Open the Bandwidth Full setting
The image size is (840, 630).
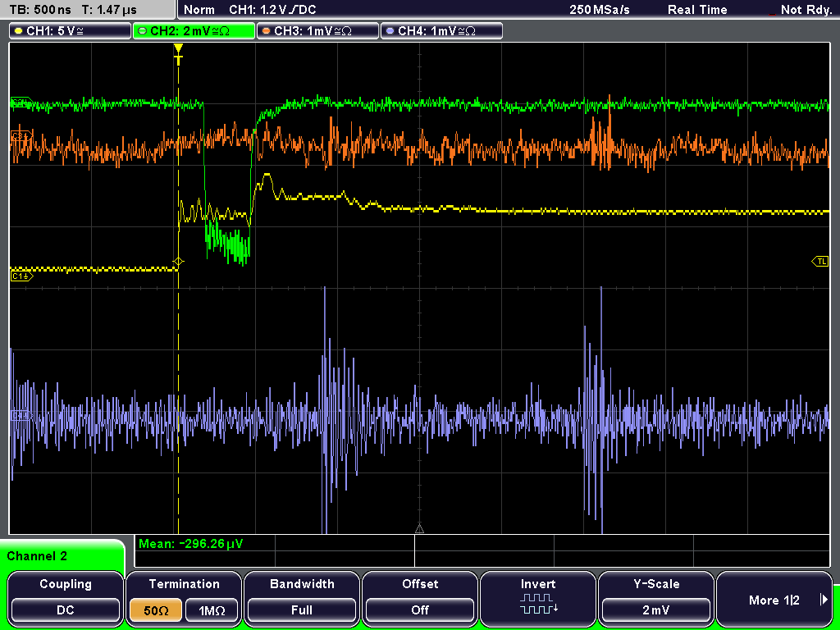coord(302,598)
